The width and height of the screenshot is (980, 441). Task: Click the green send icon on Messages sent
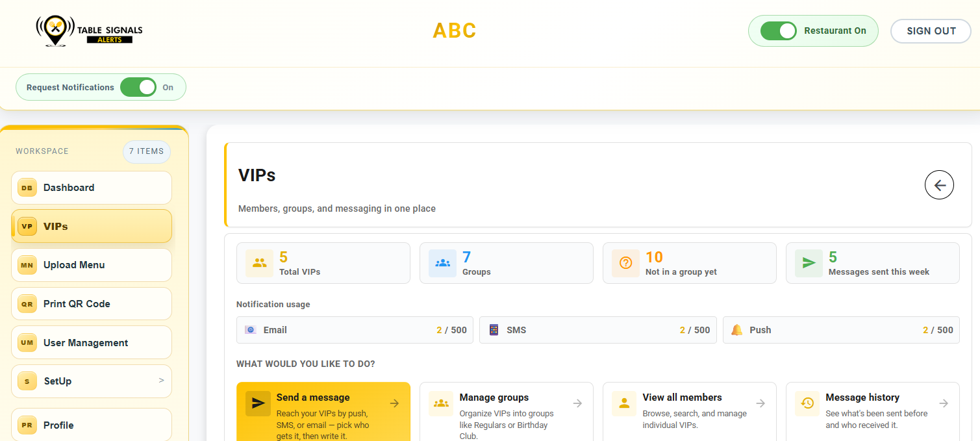click(x=809, y=263)
